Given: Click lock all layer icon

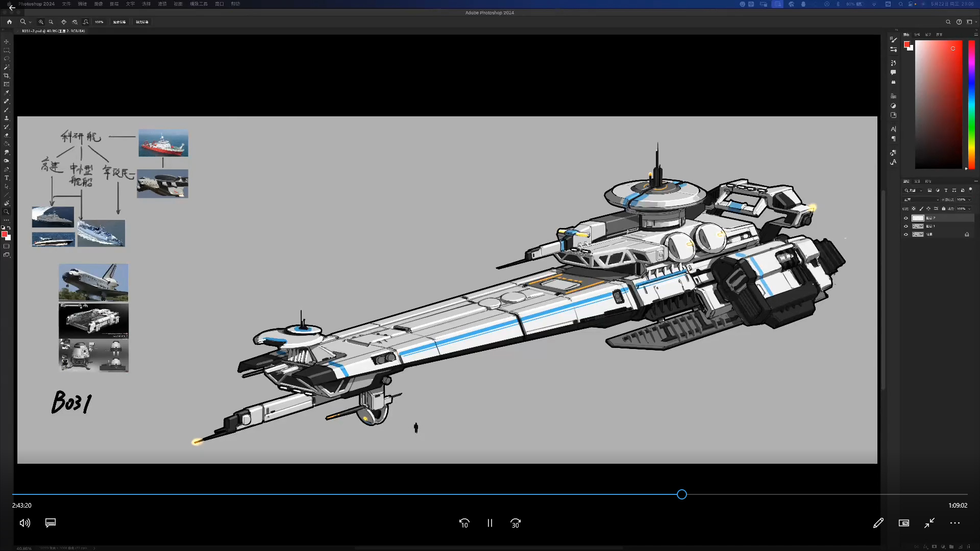Looking at the screenshot, I should coord(944,209).
